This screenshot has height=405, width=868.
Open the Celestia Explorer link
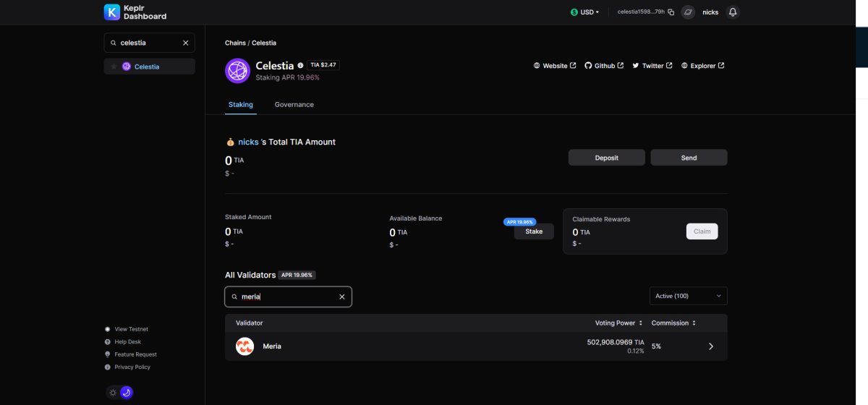click(x=703, y=66)
